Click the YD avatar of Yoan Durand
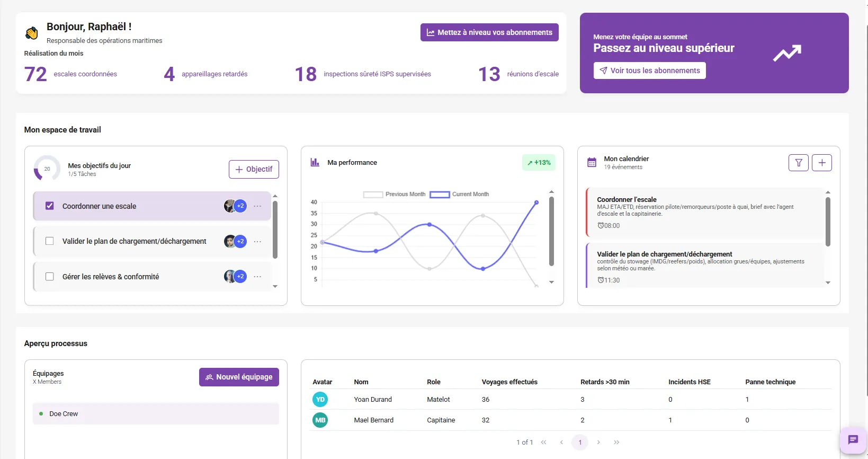This screenshot has height=459, width=868. [x=320, y=400]
